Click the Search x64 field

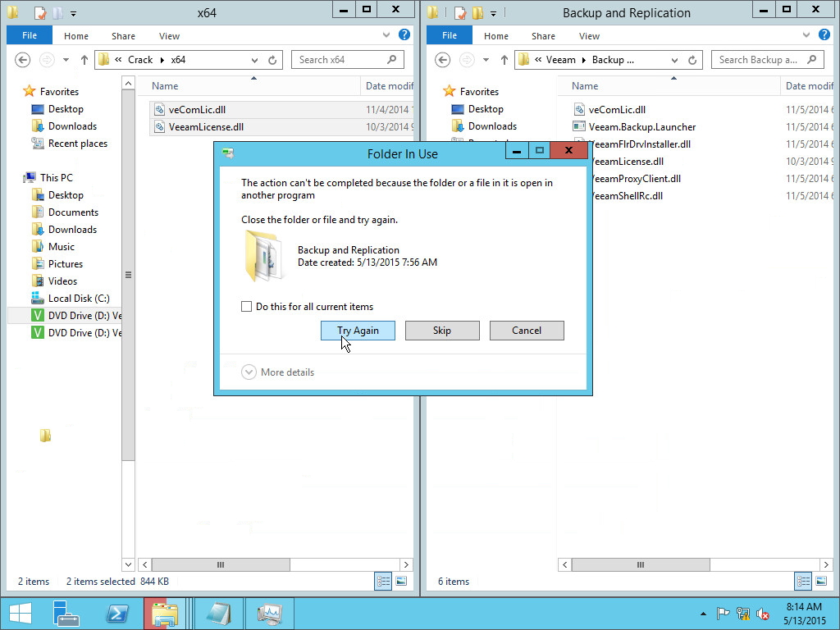[347, 59]
